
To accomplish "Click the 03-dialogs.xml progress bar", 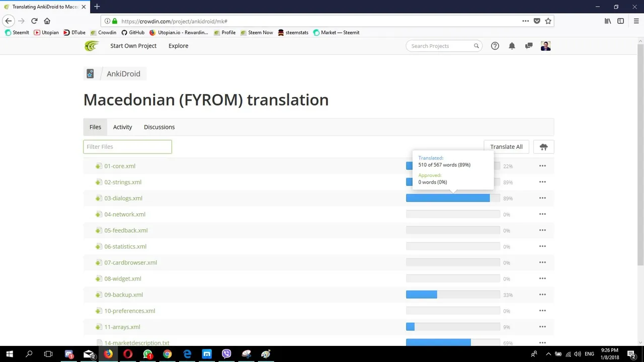I will tap(453, 198).
